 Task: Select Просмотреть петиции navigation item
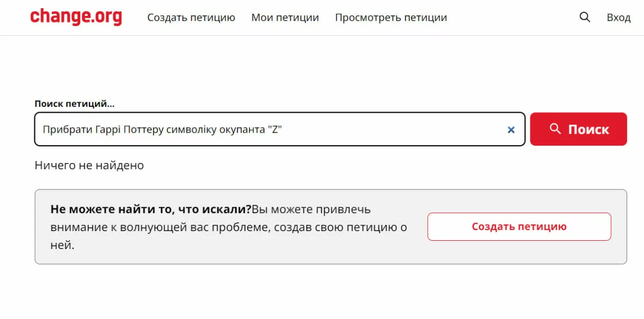coord(391,17)
